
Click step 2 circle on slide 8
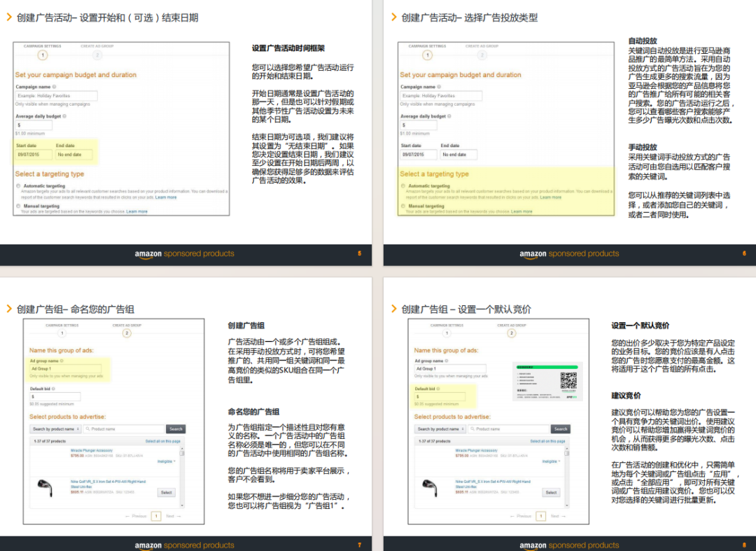coord(512,333)
